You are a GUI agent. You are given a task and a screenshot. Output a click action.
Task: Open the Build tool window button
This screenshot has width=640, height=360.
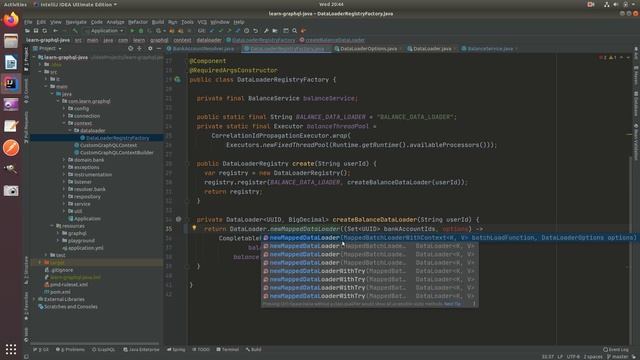pos(253,349)
